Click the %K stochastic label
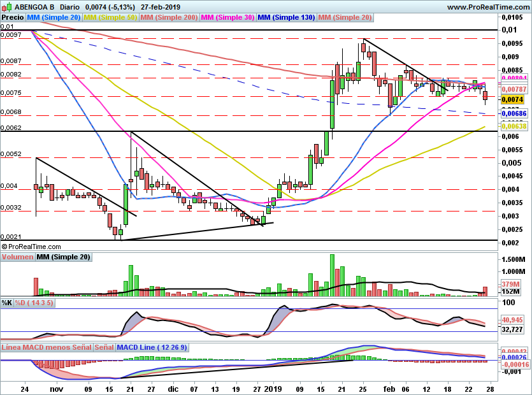Image resolution: width=532 pixels, height=395 pixels. coord(7,303)
